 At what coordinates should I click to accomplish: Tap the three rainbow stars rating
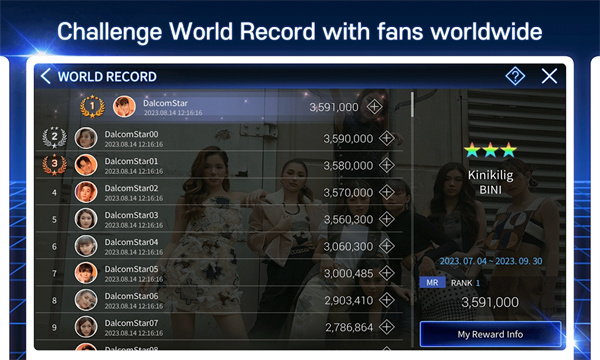tap(490, 150)
